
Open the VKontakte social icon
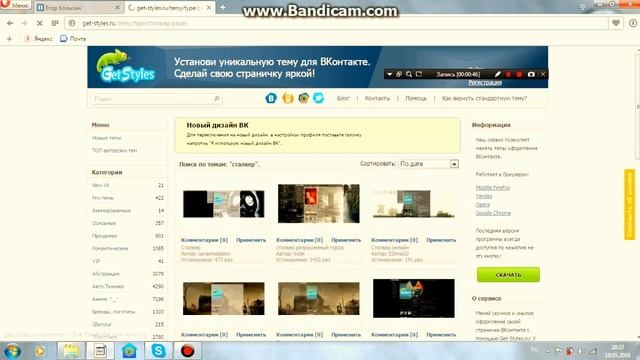271,98
